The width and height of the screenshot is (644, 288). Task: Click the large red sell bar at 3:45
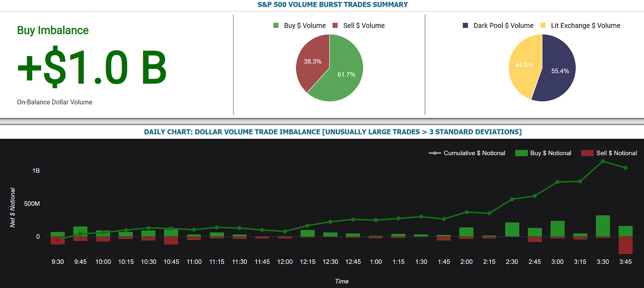click(625, 246)
